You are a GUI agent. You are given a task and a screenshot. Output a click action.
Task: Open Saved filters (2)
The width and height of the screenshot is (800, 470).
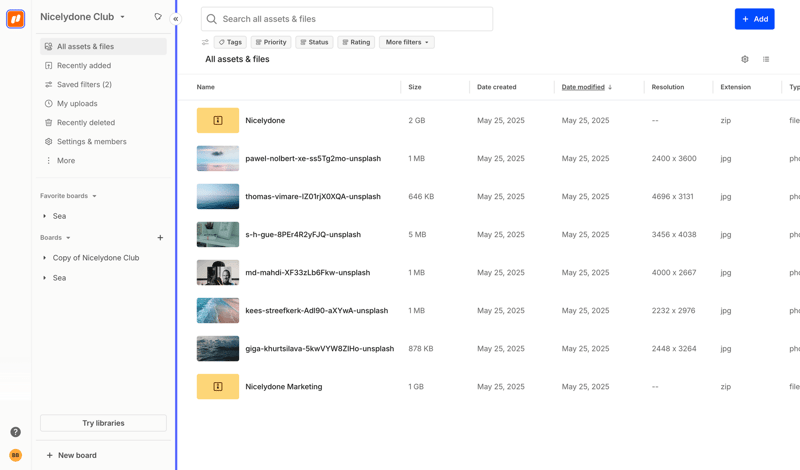click(x=103, y=84)
